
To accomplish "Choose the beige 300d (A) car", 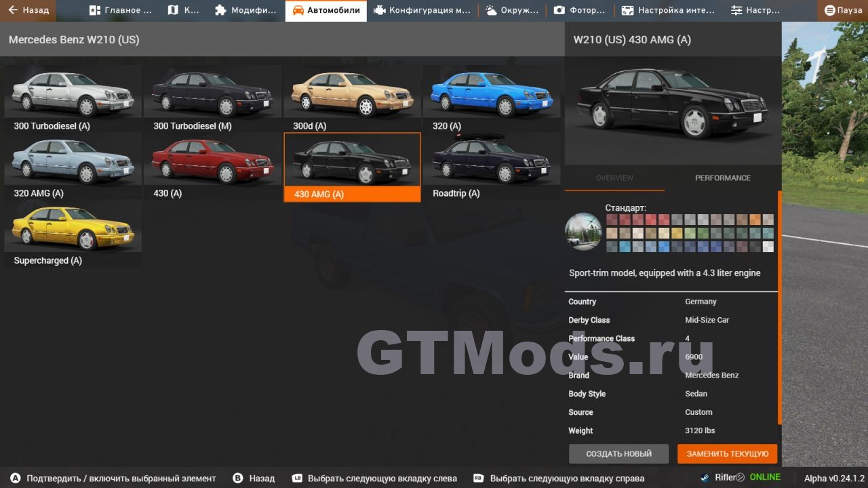I will click(352, 98).
